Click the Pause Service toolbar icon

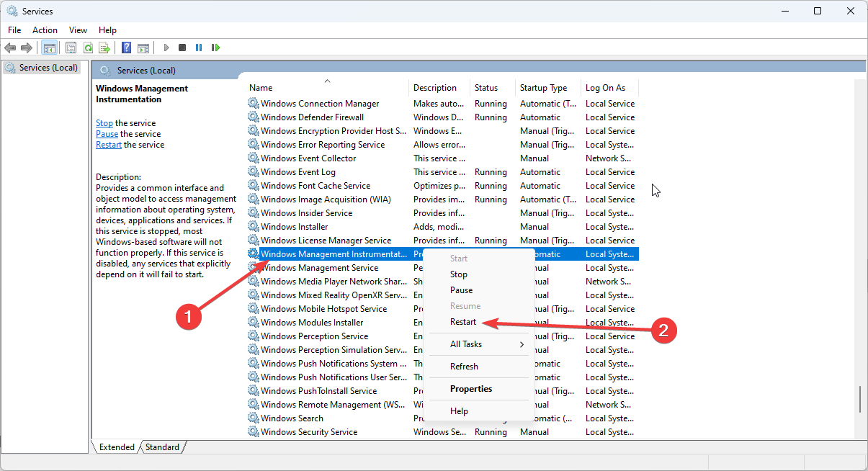(x=199, y=48)
